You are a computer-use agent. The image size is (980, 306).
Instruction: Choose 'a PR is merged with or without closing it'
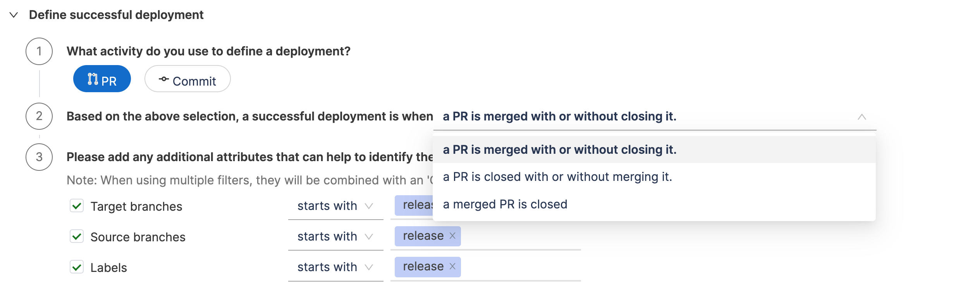click(x=559, y=150)
